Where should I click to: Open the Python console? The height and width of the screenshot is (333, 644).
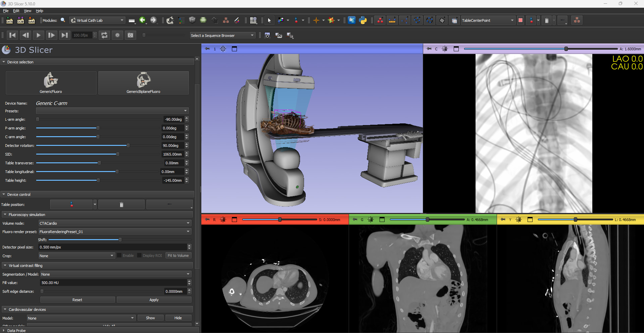coord(363,20)
